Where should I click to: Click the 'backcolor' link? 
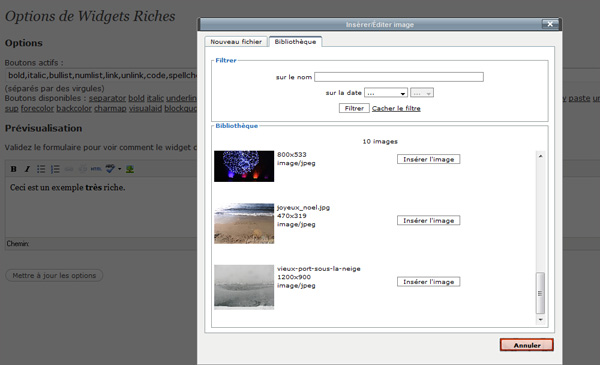click(74, 108)
